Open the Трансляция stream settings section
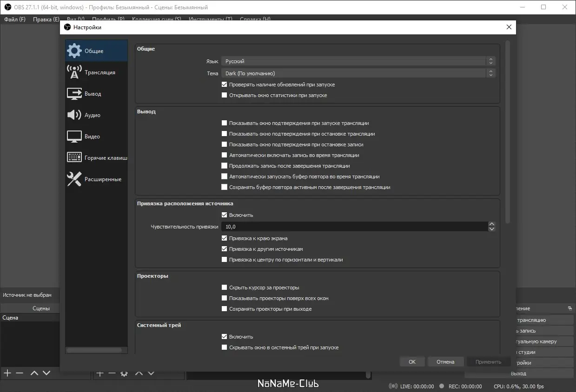 [x=96, y=72]
